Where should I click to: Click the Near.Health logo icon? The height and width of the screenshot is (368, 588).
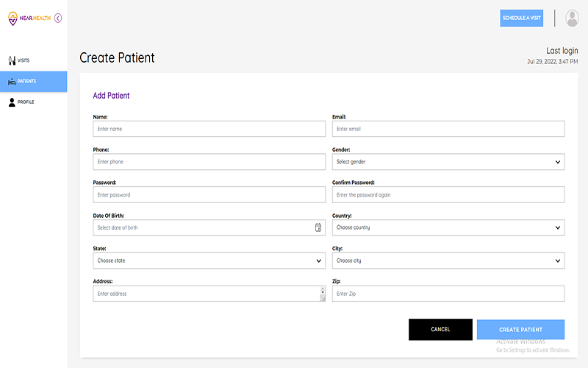(x=13, y=18)
